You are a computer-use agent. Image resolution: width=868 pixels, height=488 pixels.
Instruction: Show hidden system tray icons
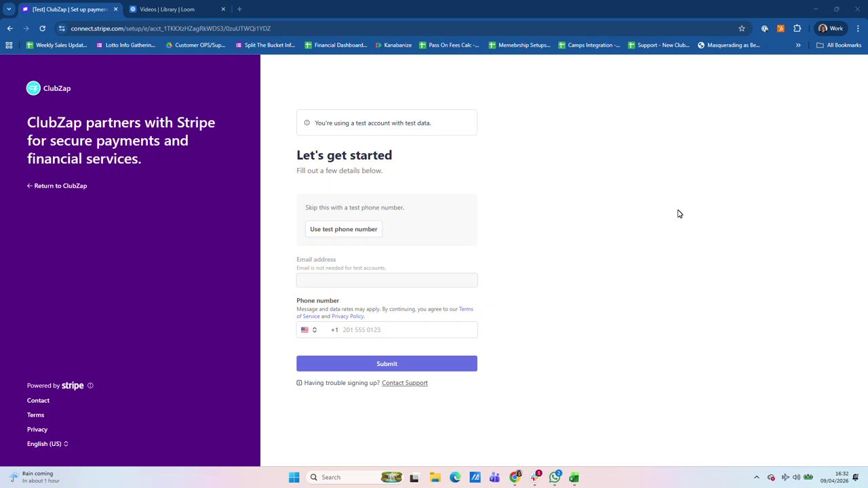coord(757,477)
